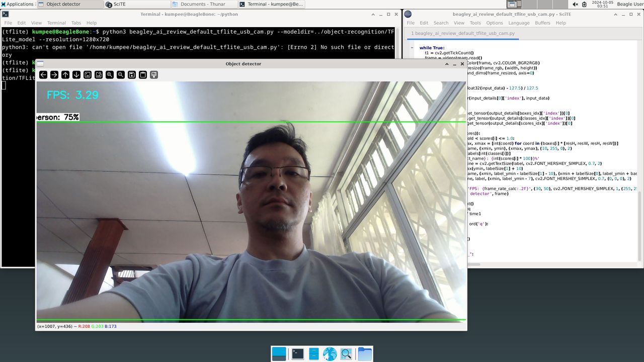Click SciTE window icon in its titlebar
644x362 pixels.
pyautogui.click(x=408, y=14)
